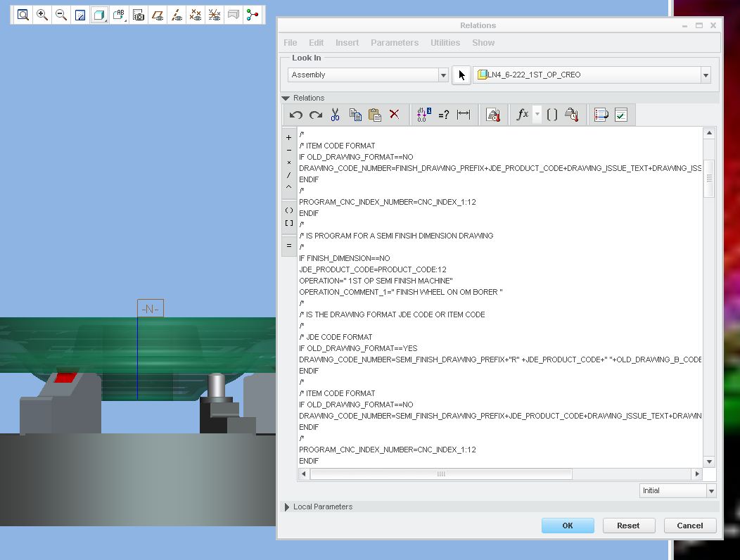Click the horizontal scrollbar right arrow
The image size is (740, 560).
697,473
